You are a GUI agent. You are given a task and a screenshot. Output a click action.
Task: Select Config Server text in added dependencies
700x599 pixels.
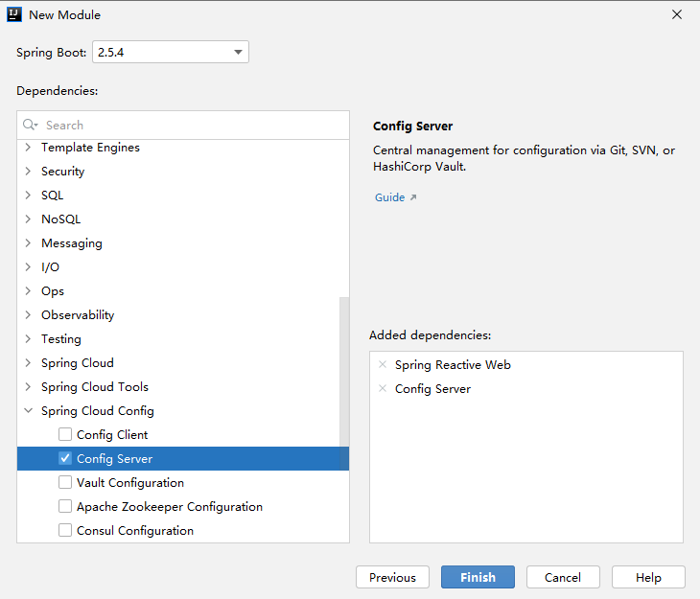pyautogui.click(x=432, y=389)
